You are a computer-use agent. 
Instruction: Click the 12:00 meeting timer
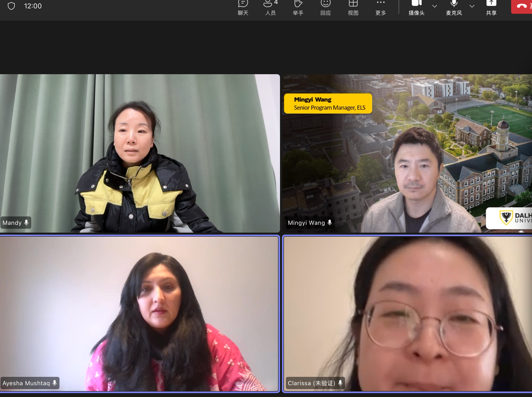[x=33, y=6]
